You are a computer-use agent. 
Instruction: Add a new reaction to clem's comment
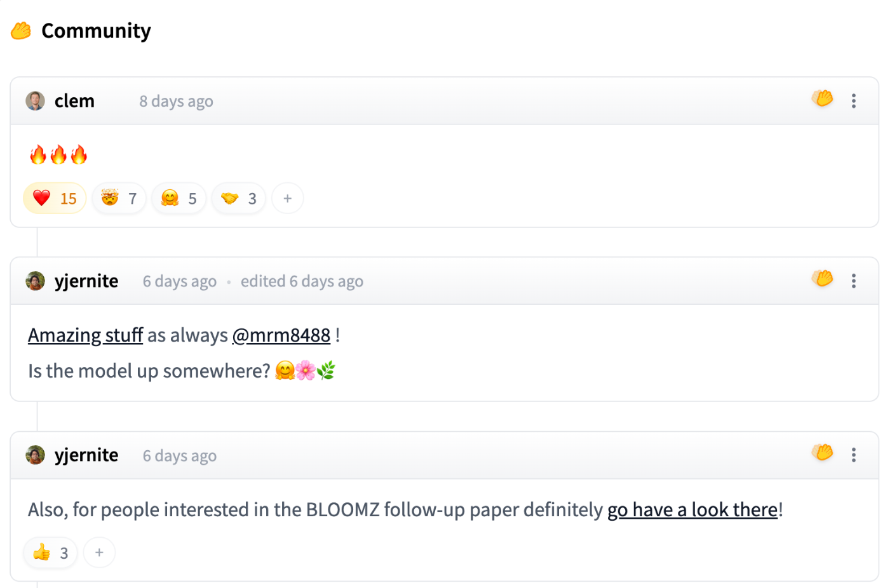[x=287, y=198]
